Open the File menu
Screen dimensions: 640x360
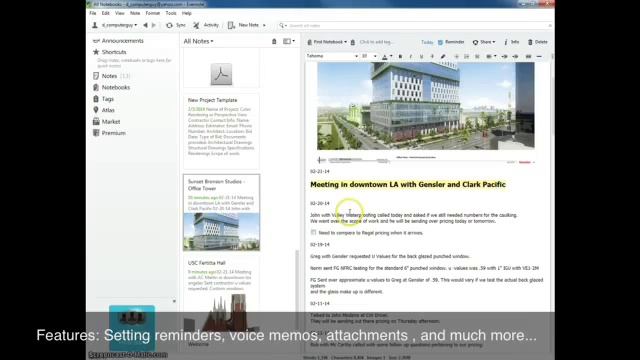(x=93, y=13)
